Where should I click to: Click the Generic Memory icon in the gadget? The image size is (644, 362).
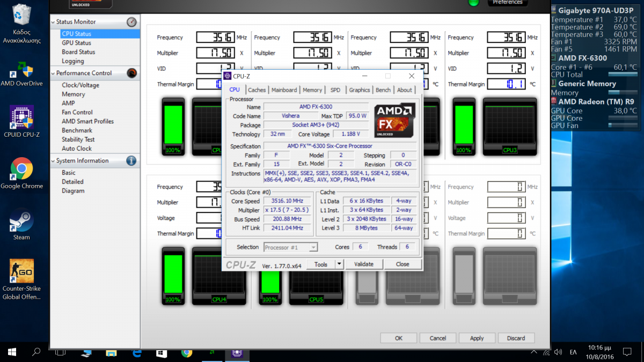tap(554, 84)
